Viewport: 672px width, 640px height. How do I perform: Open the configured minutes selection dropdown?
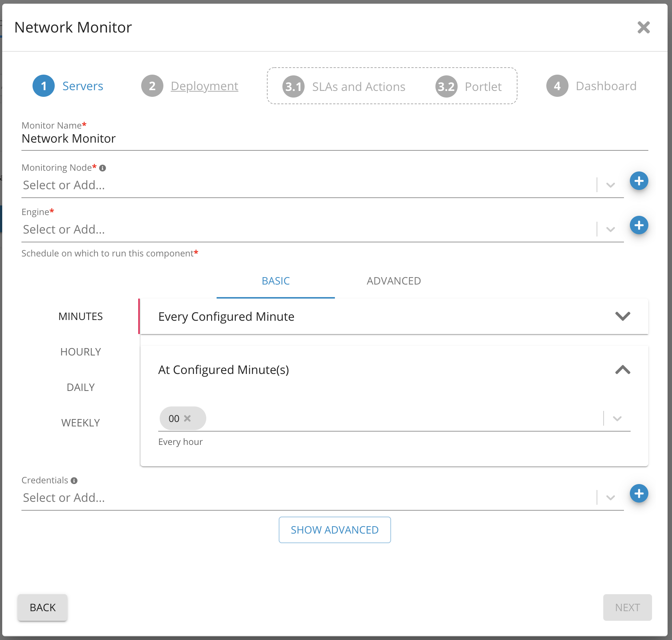coord(617,419)
